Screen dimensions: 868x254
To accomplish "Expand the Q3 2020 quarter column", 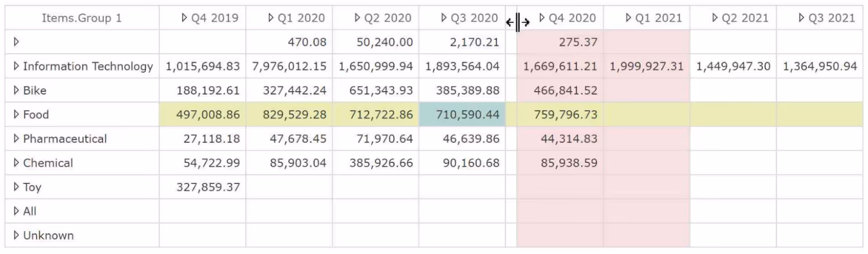I will [445, 18].
